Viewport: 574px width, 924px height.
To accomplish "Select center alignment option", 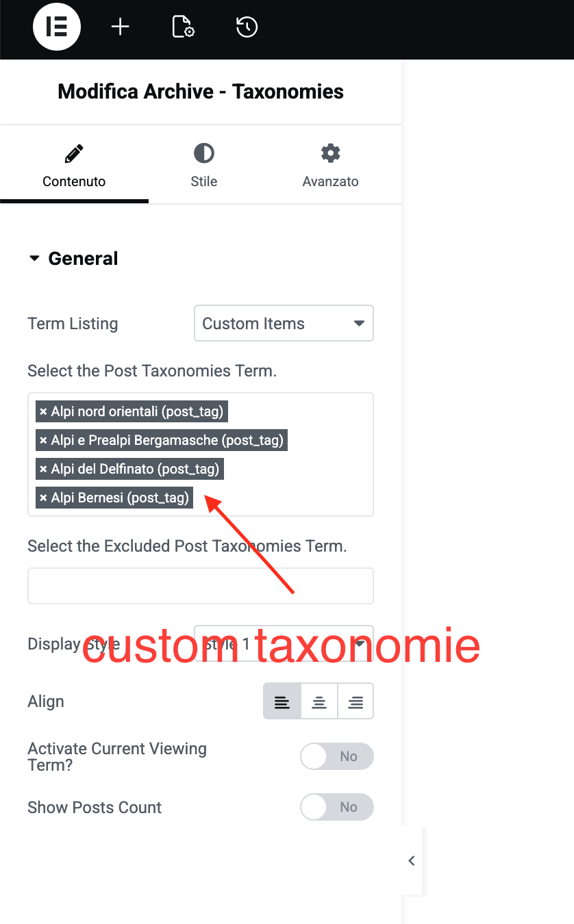I will (x=319, y=702).
